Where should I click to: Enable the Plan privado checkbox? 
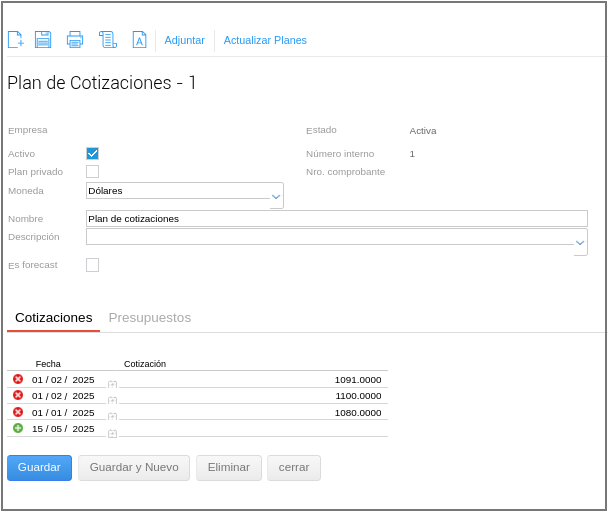(92, 171)
